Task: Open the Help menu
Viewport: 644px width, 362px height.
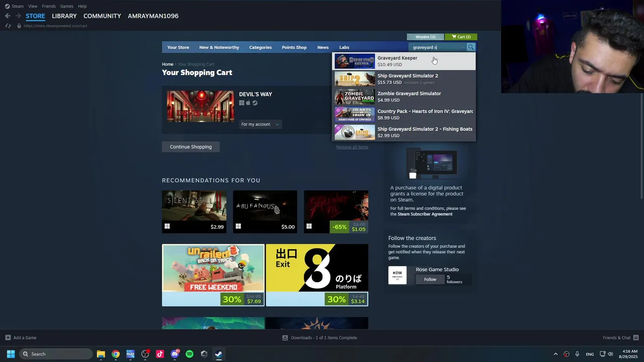Action: point(82,6)
